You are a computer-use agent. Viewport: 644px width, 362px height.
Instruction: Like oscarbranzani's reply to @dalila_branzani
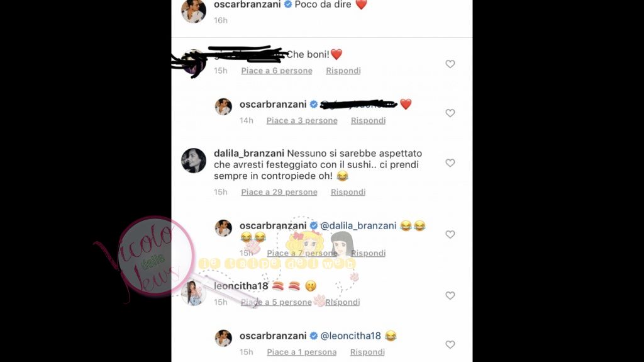(x=450, y=234)
